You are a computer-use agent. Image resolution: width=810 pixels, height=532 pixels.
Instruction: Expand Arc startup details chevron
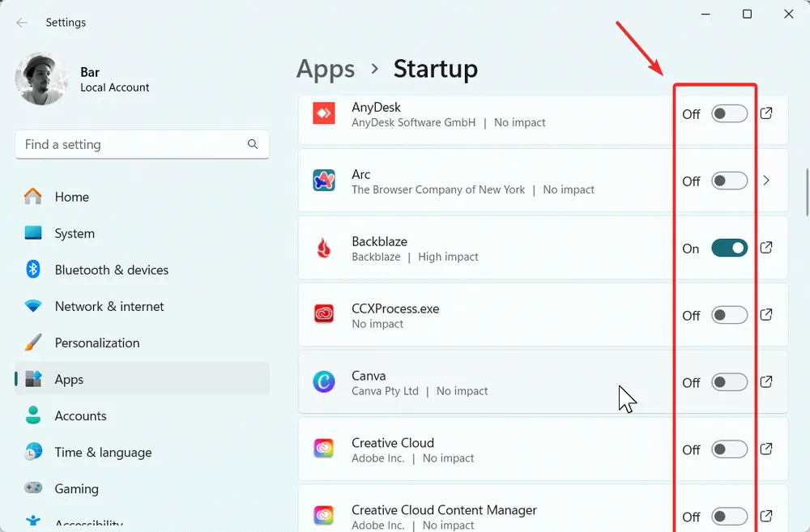click(766, 181)
